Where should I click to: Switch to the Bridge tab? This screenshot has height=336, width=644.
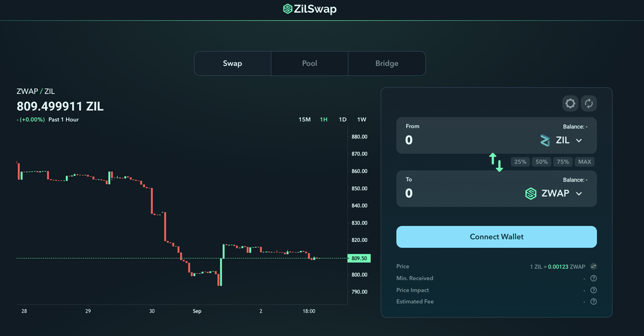coord(386,63)
